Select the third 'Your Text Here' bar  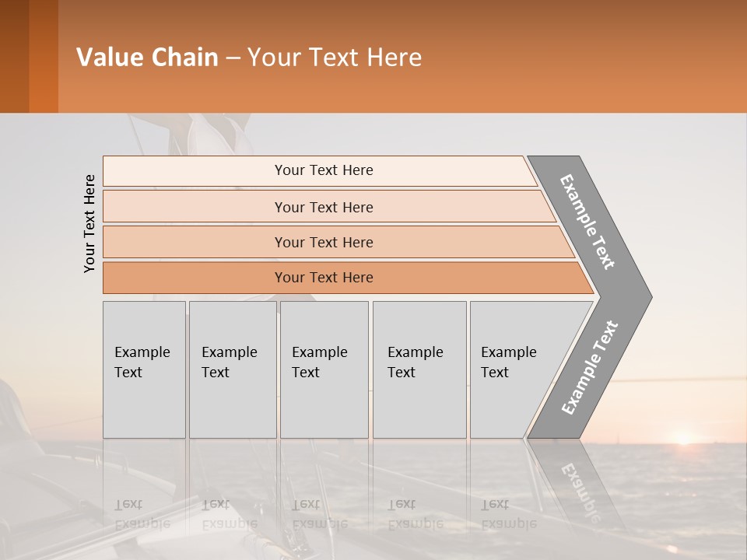click(323, 242)
